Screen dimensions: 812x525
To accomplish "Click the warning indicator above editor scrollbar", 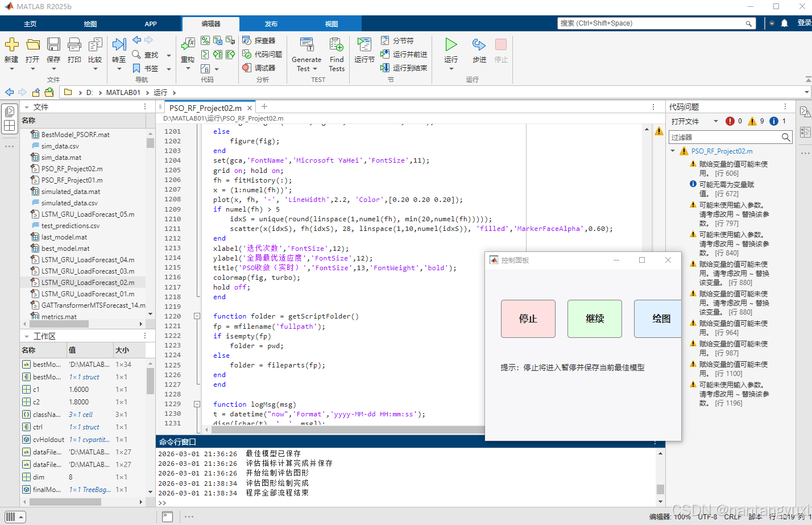I will [x=659, y=131].
